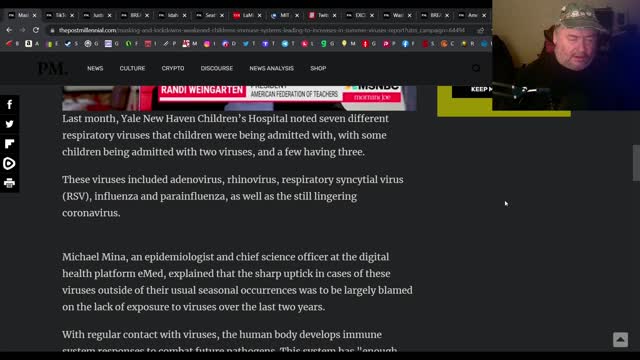Go forward using the browser forward arrow

click(x=22, y=30)
